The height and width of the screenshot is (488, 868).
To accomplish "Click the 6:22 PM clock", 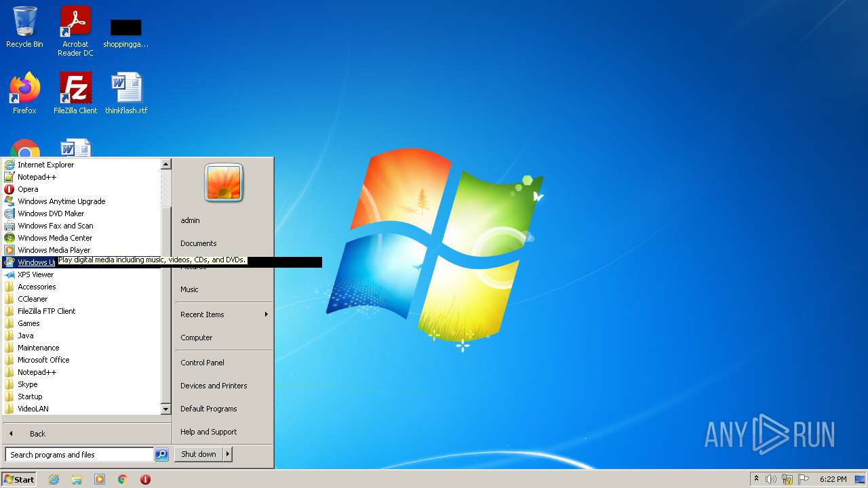I will click(833, 479).
